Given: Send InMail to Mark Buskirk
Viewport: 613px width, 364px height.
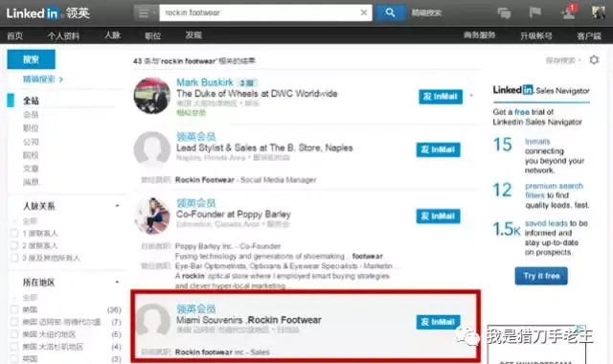Looking at the screenshot, I should (x=441, y=97).
